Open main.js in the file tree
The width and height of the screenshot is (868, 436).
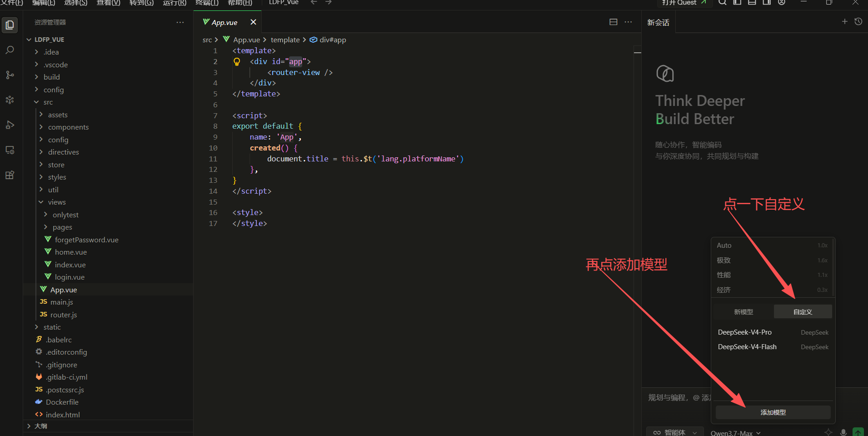(108, 302)
